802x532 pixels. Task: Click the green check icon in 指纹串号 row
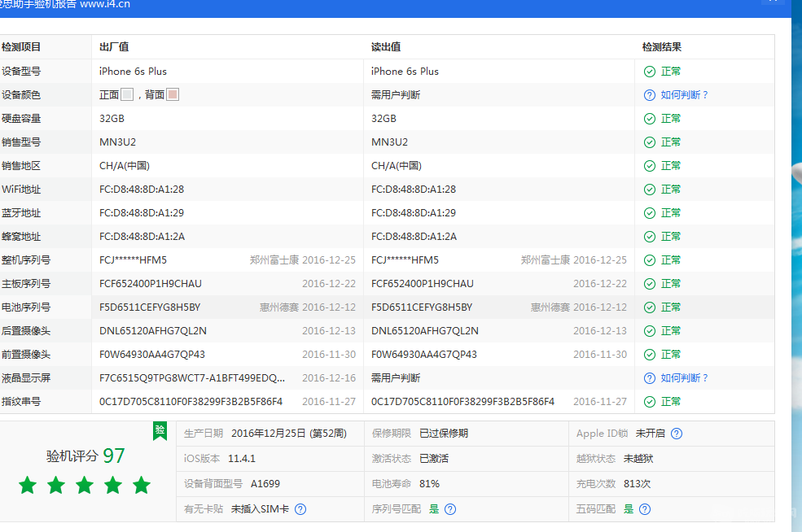tap(650, 402)
